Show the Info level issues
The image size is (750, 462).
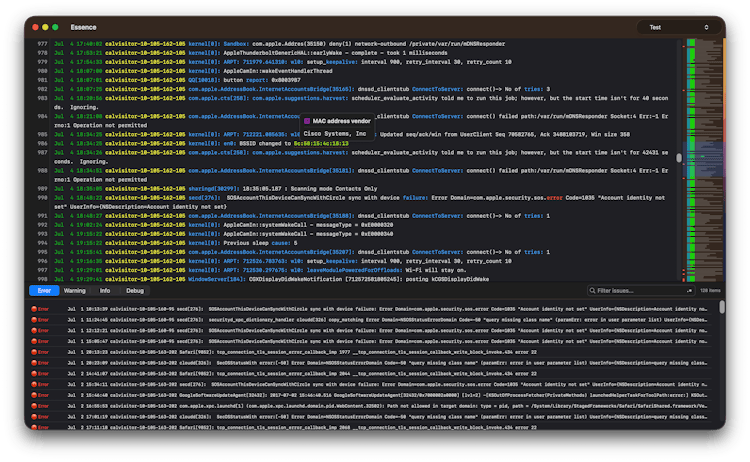click(x=105, y=290)
